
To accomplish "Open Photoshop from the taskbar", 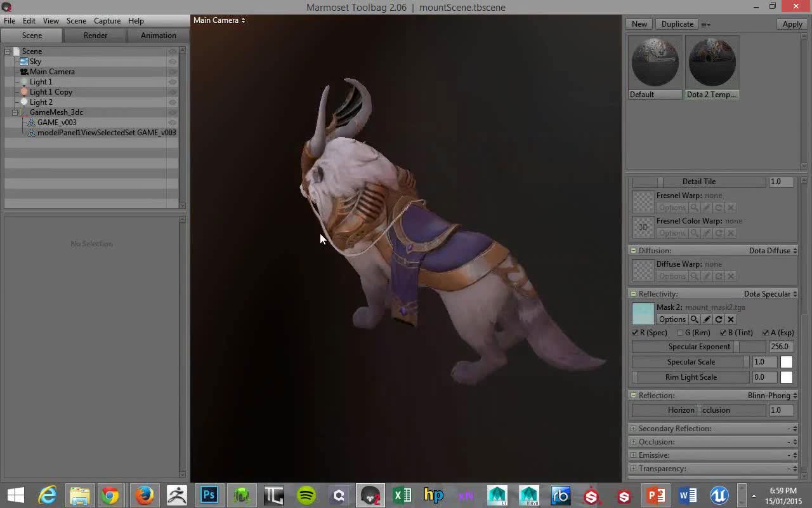I will point(209,495).
